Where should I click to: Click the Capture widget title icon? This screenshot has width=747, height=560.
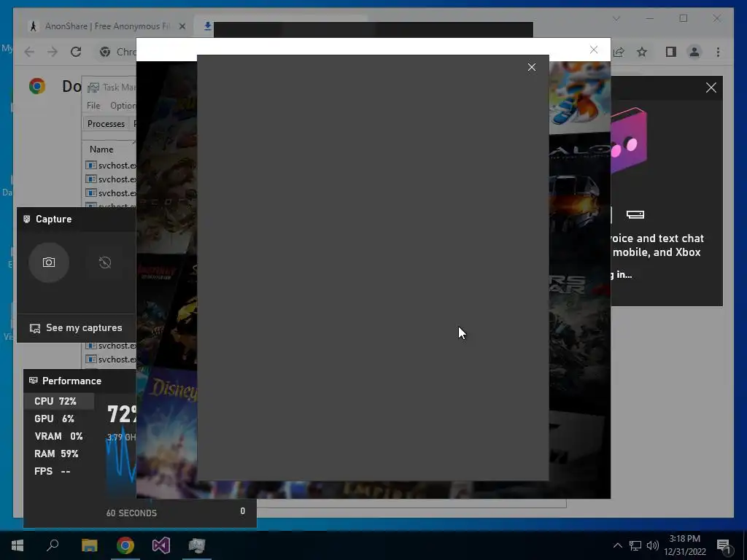(27, 219)
